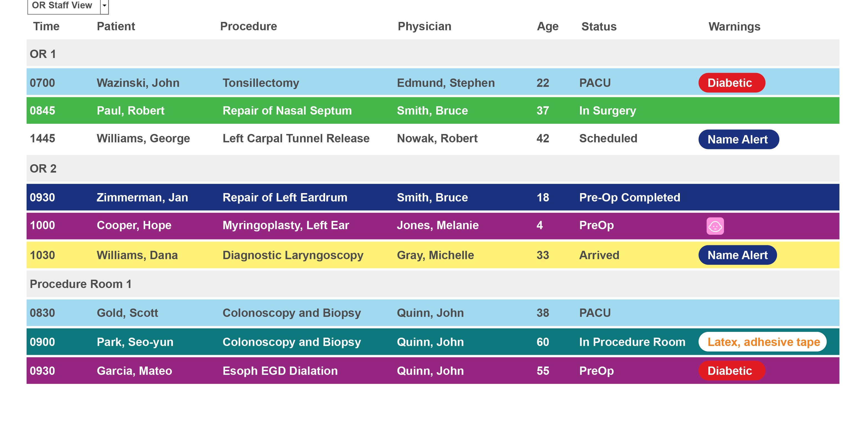Click the Warnings column header
Viewport: 868px width, 422px height.
click(734, 26)
